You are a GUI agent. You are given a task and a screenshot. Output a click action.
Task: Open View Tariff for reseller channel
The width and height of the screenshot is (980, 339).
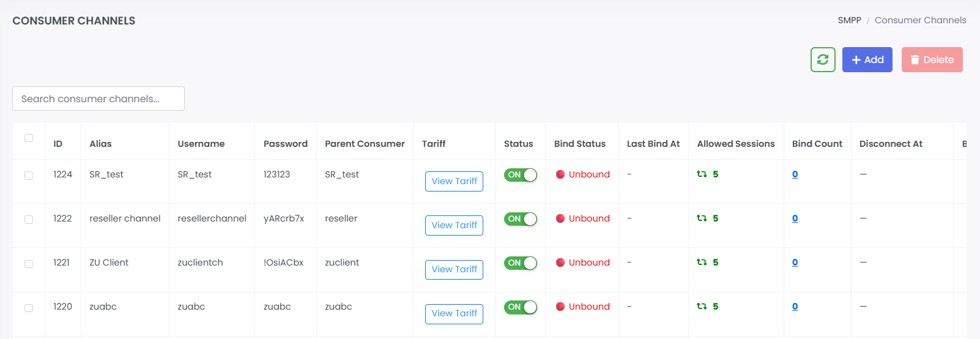coord(454,225)
